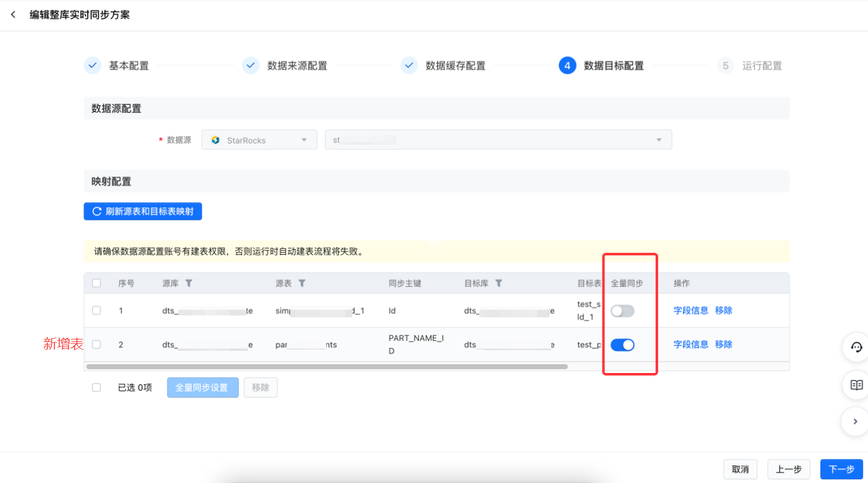Select the checkbox for row 2
Image resolution: width=868 pixels, height=483 pixels.
point(96,345)
